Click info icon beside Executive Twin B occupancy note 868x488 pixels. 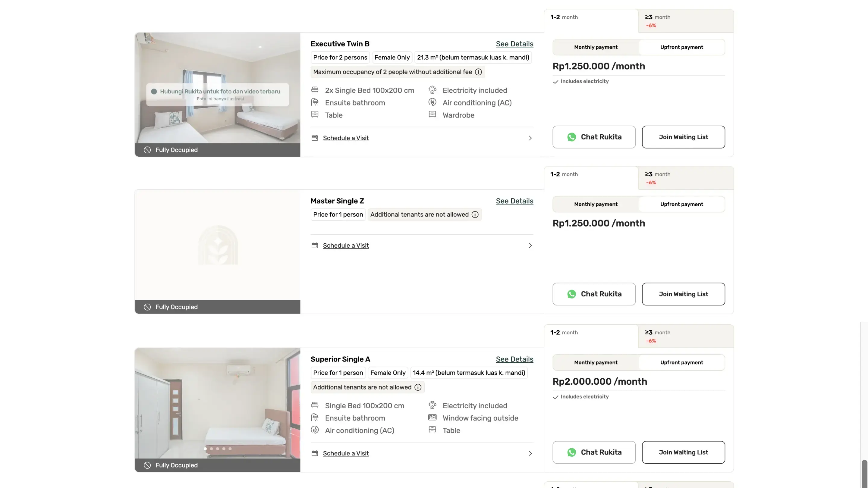point(478,72)
